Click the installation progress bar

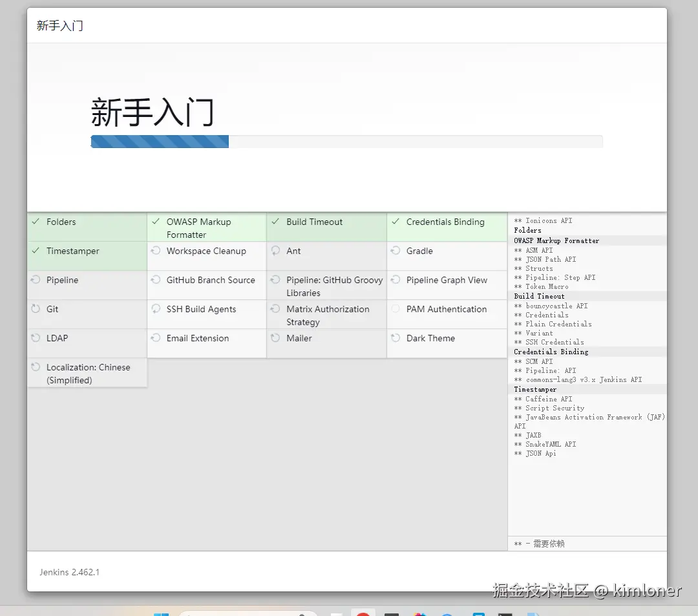346,142
